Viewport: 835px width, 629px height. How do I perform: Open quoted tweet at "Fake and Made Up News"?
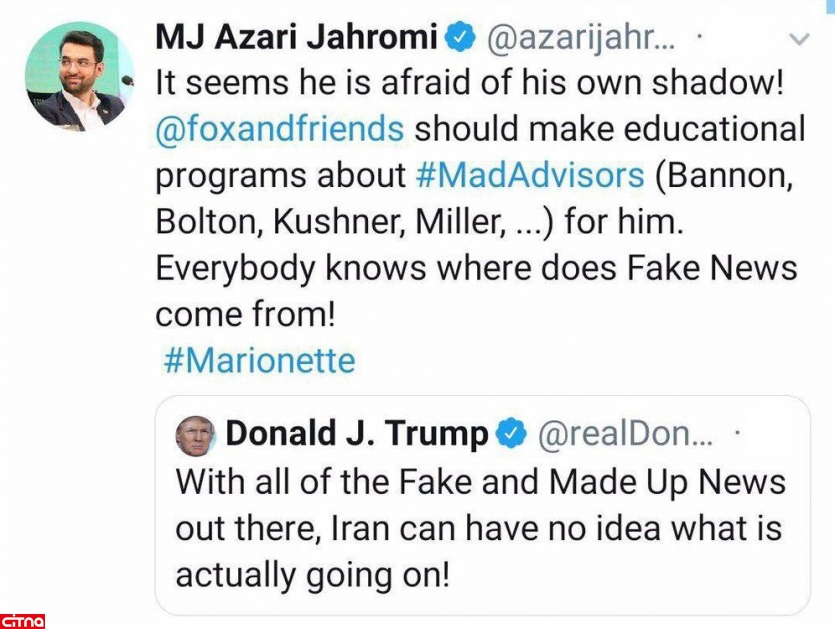[x=480, y=481]
